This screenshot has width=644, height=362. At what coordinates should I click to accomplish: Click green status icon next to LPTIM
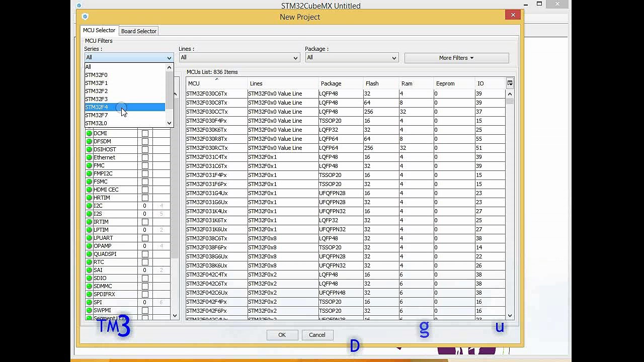tap(89, 230)
